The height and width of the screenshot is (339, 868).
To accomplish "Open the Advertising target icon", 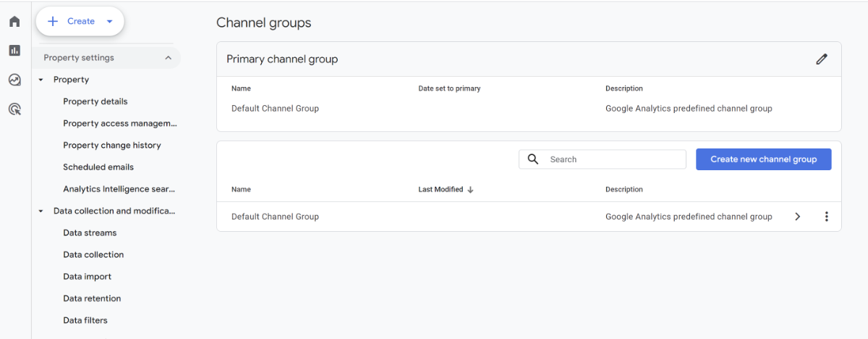I will [x=14, y=109].
